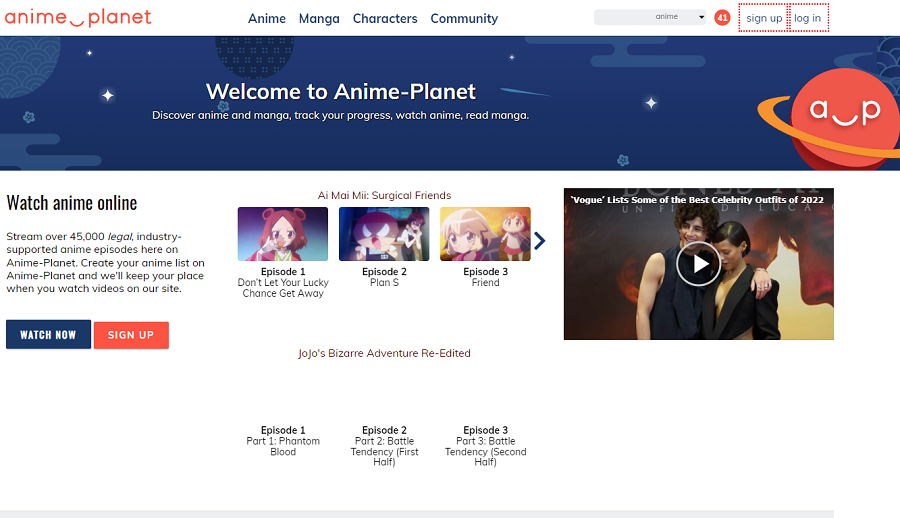Open Ai Mai Mii Episode 2 thumbnail
Screen dimensions: 900x518
384,234
